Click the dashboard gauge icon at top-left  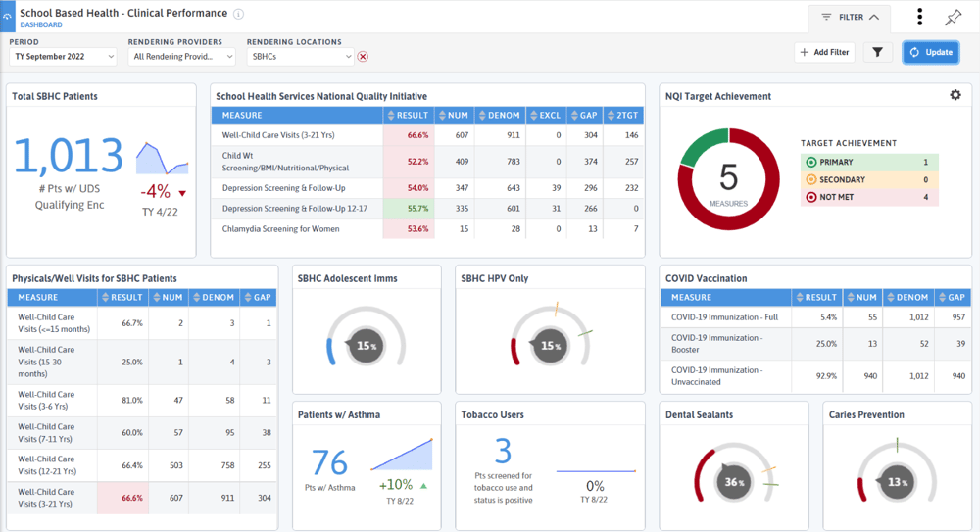click(8, 17)
